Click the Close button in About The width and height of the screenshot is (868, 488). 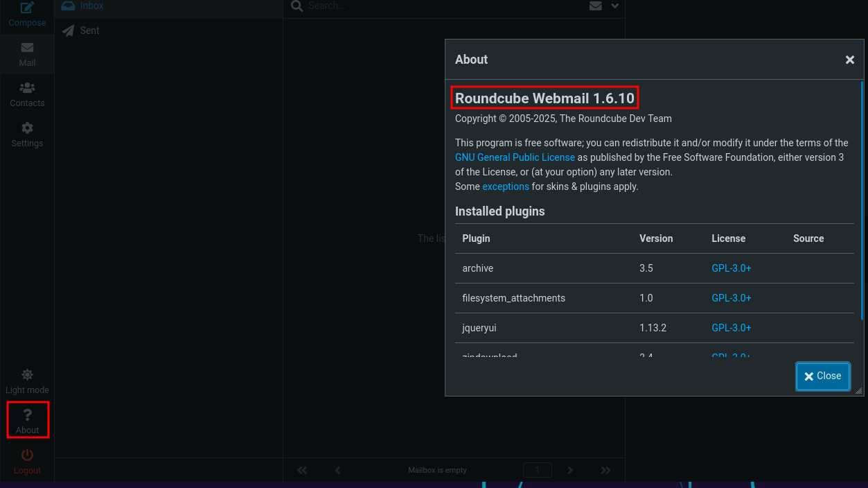click(x=823, y=376)
